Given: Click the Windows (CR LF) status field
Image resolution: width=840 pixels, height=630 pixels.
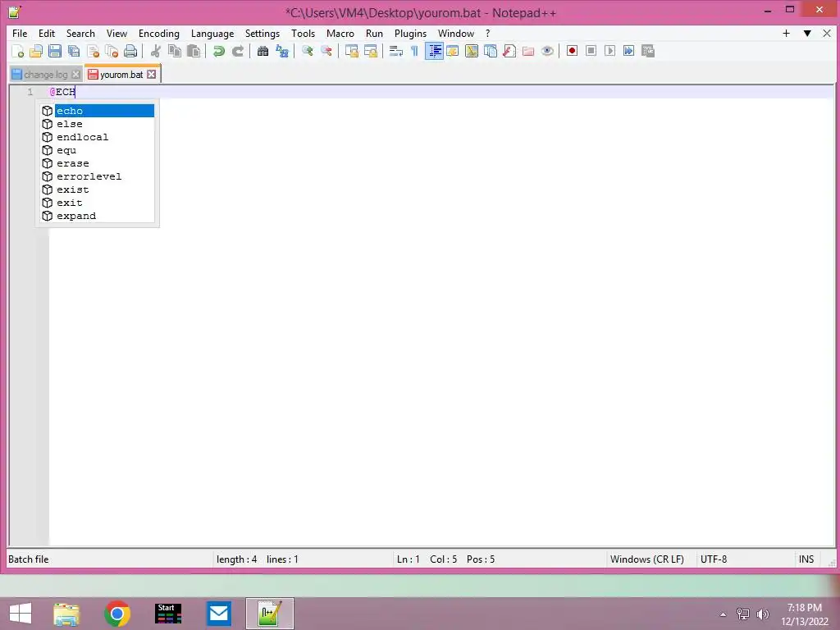Looking at the screenshot, I should 647,559.
